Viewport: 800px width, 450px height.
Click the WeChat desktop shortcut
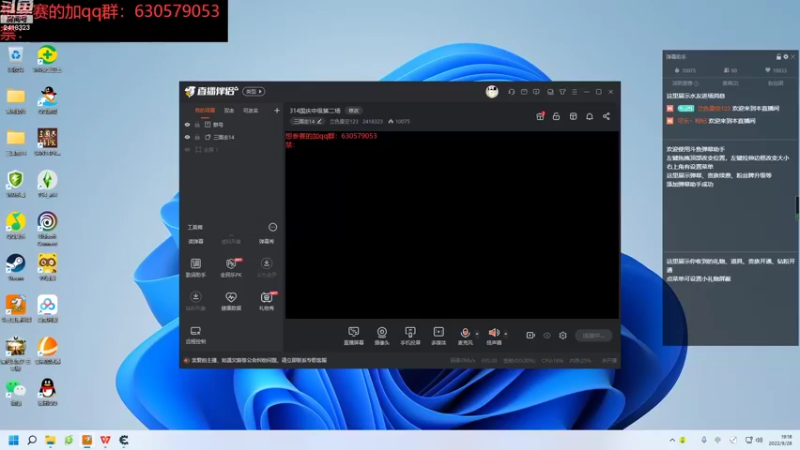coord(16,392)
